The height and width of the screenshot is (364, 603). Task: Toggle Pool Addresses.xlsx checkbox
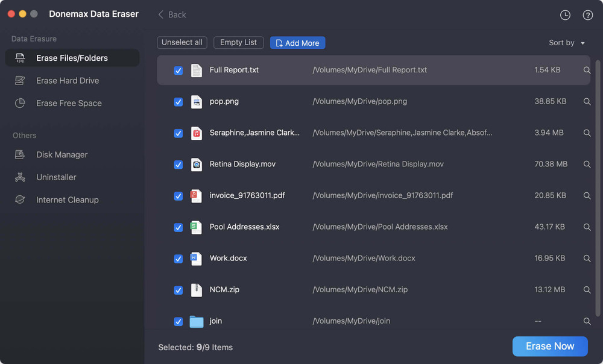click(178, 227)
